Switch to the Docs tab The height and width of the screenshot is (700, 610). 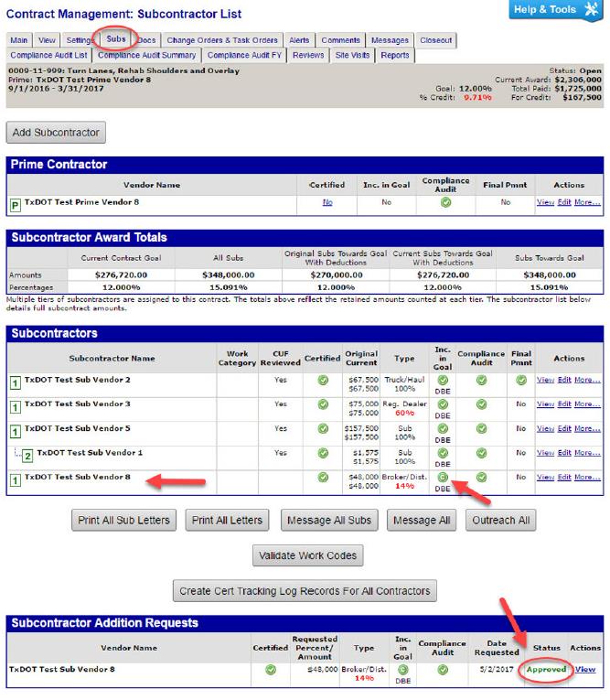[x=146, y=40]
